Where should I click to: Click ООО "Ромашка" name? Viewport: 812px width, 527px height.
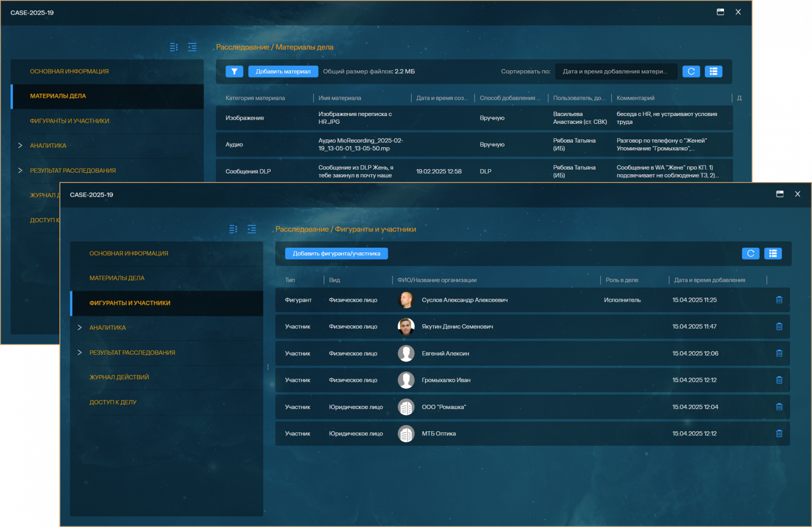coord(443,407)
